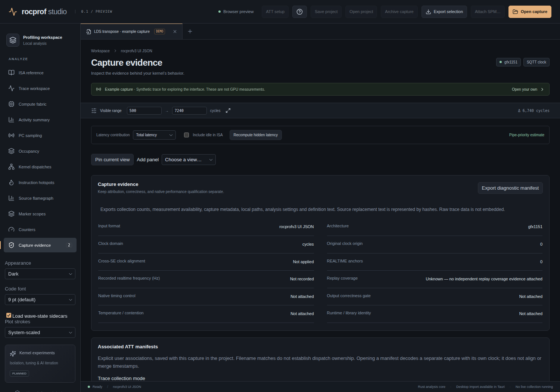
Task: Click the Instruction hotspots flame icon
Action: (x=11, y=183)
